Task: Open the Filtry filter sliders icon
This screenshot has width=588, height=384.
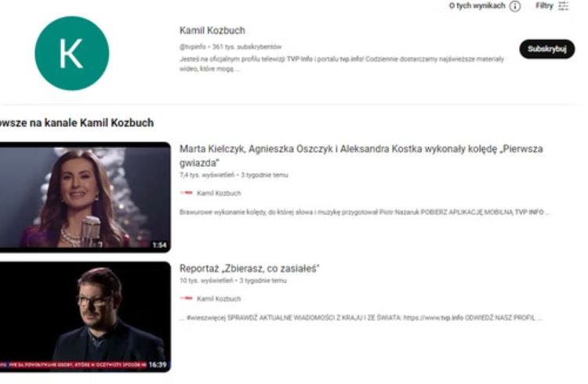Action: click(563, 6)
